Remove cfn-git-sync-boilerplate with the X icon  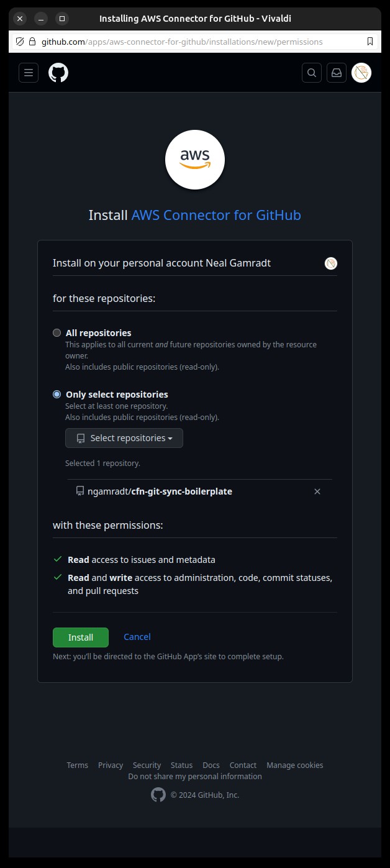[x=317, y=491]
